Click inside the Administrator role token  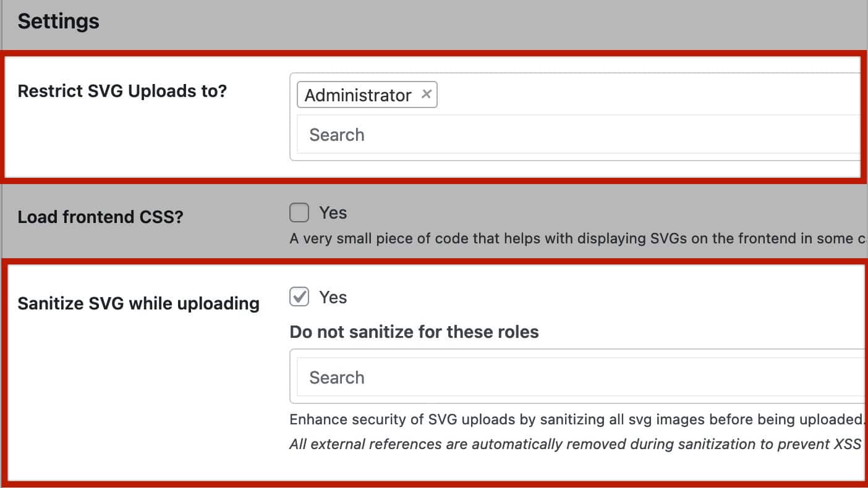point(357,95)
